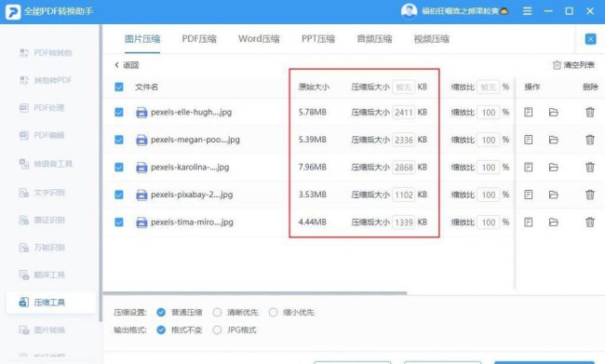Viewport: 605px width, 364px height.
Task: Delete pexels-megan-poo file with trash icon
Action: pos(590,140)
